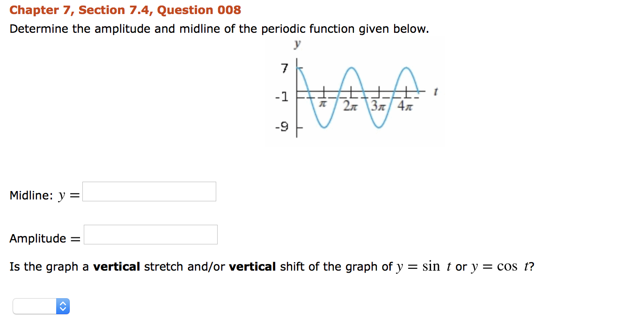The image size is (644, 324).
Task: Click inside the Midline answer box
Action: (x=149, y=191)
